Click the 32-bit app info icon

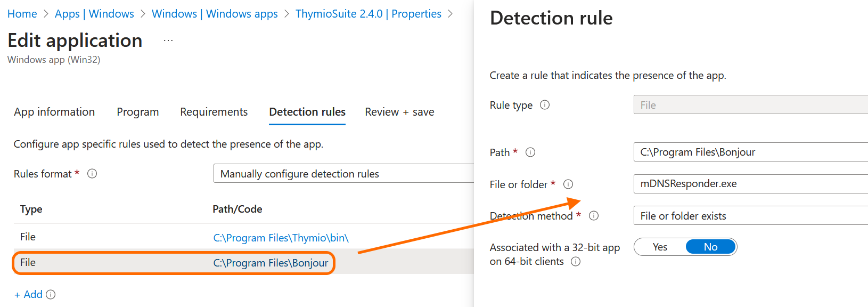coord(576,262)
